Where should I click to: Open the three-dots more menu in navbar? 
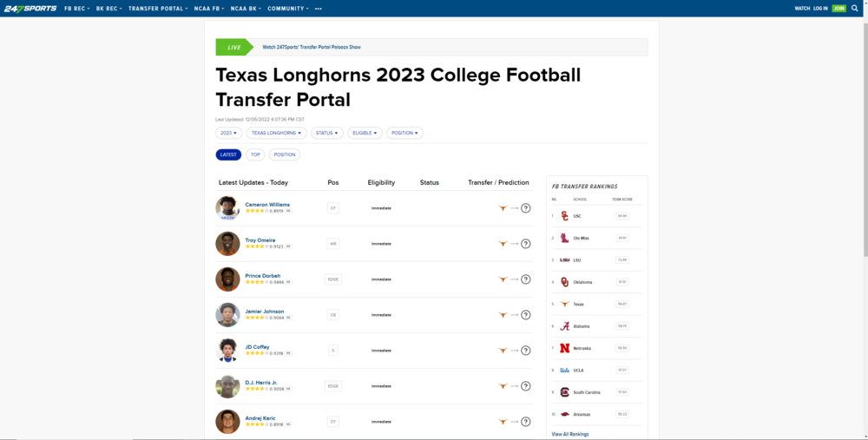coord(319,8)
